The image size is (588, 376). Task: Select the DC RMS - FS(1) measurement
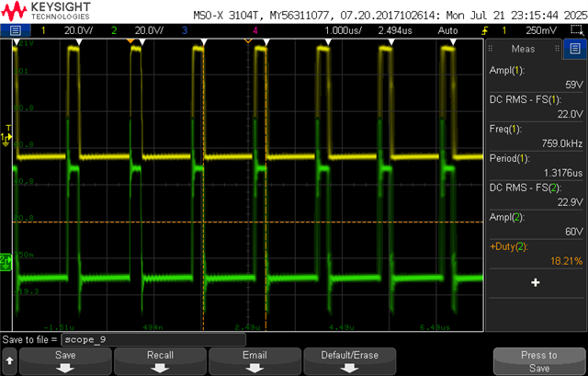537,107
